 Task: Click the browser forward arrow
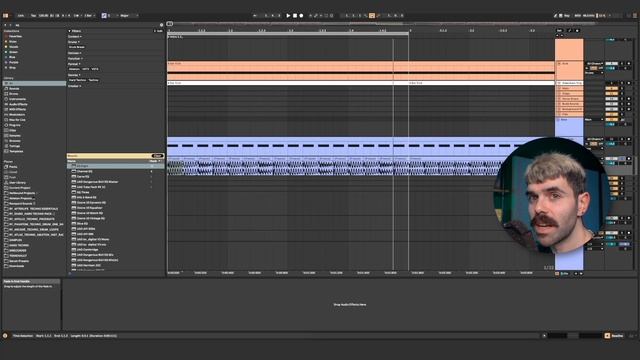10,25
